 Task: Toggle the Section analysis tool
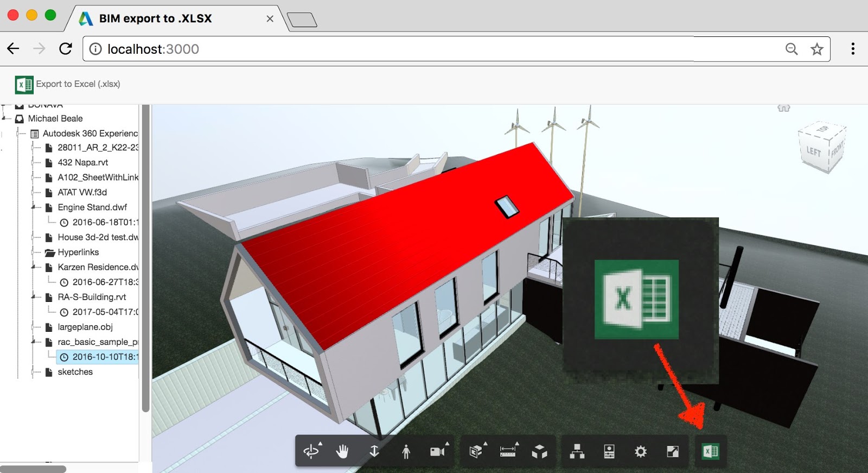(x=477, y=451)
